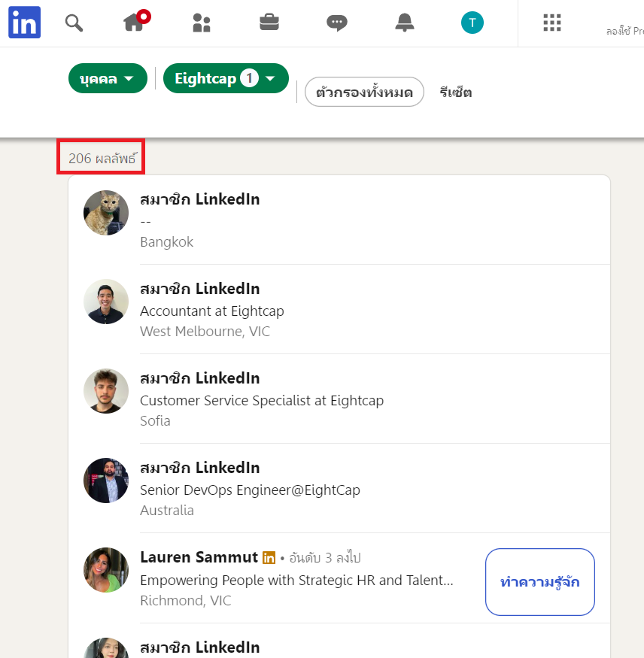Expand the Eightcap company filter dropdown
644x658 pixels.
click(226, 79)
